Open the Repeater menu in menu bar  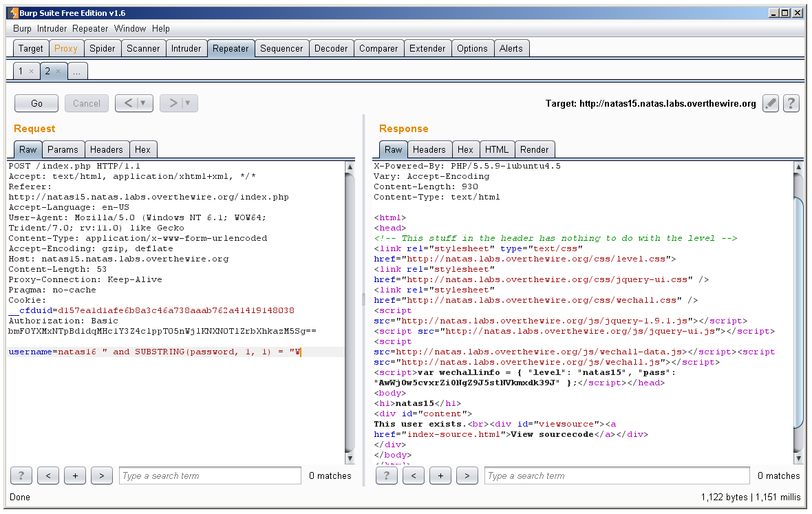click(x=90, y=28)
